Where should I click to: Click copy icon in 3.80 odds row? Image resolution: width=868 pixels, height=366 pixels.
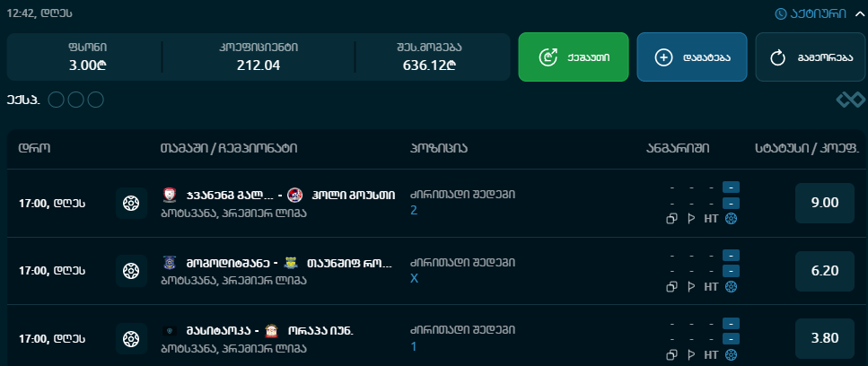click(672, 354)
